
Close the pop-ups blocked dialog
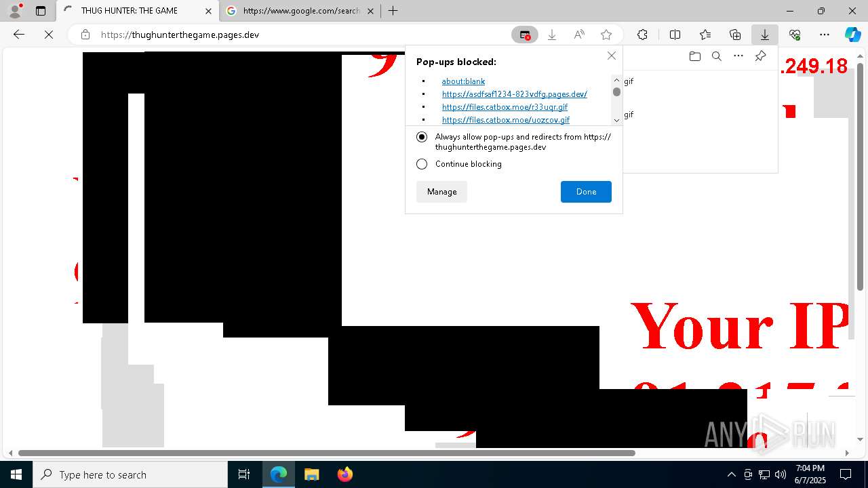[612, 56]
